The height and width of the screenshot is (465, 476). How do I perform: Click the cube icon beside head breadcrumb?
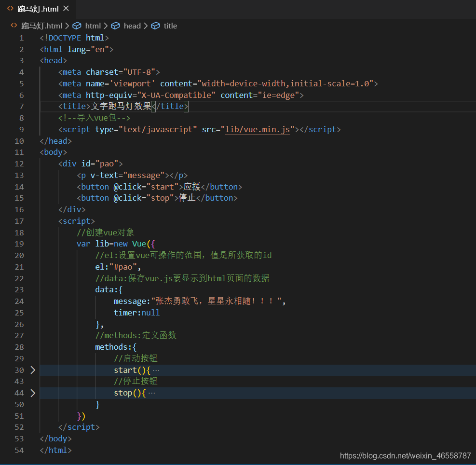click(115, 26)
